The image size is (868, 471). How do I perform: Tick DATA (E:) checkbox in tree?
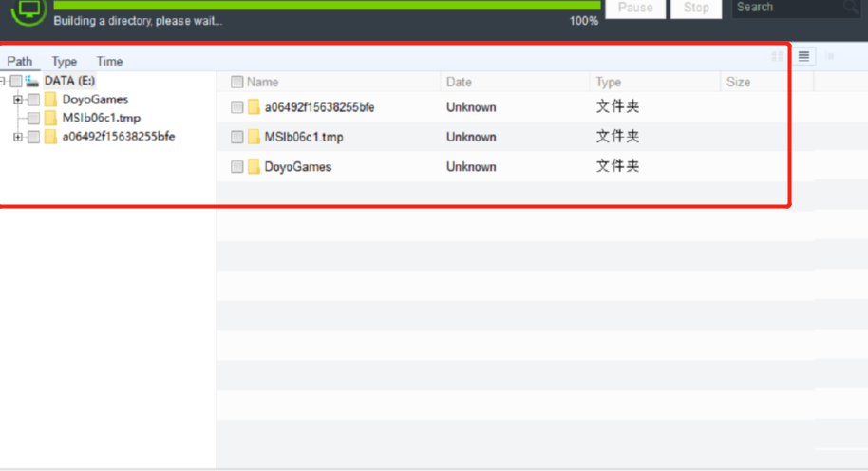pos(16,81)
